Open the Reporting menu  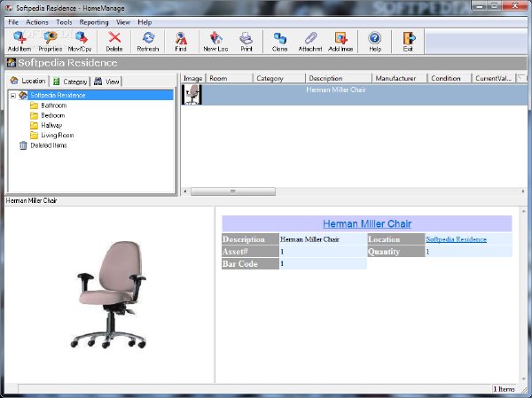click(x=94, y=22)
